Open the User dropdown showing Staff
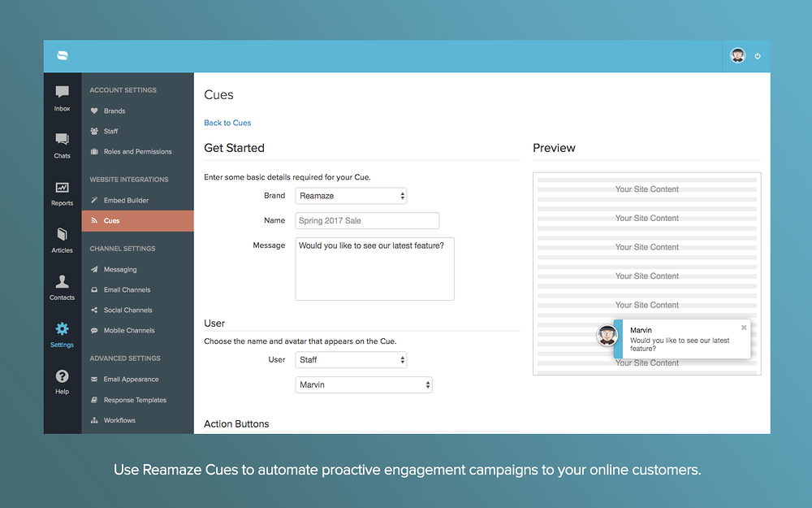 pos(351,360)
